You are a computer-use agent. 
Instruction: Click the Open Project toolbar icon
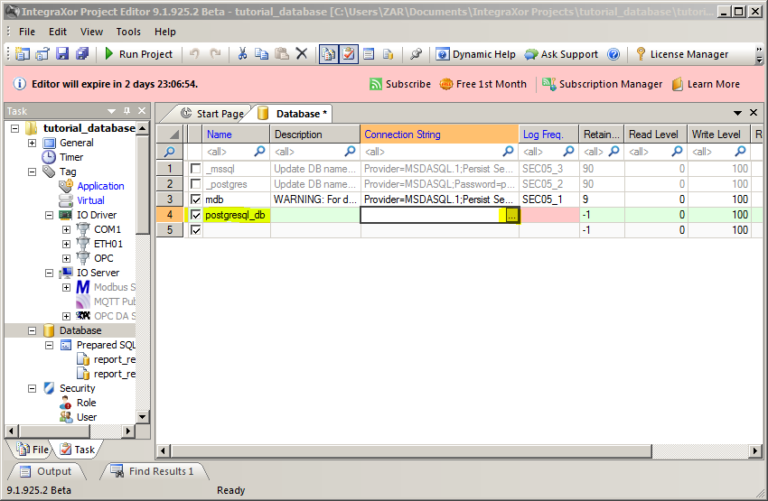43,54
